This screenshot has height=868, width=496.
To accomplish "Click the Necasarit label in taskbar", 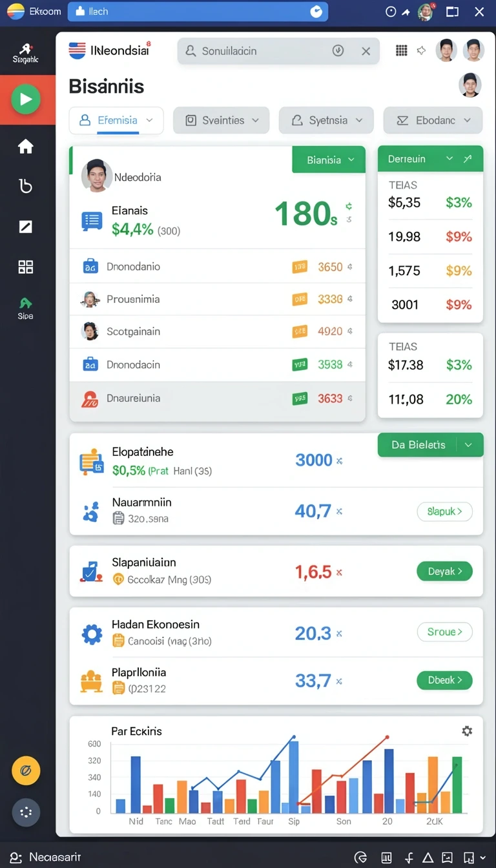I will pyautogui.click(x=55, y=858).
